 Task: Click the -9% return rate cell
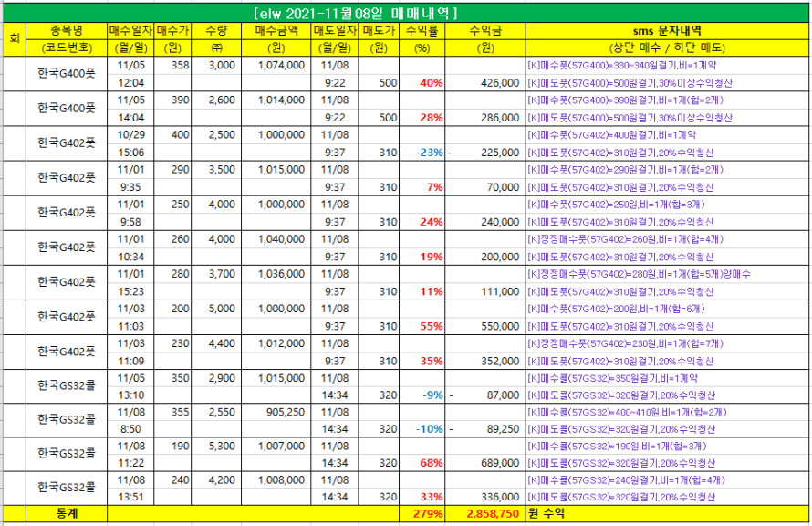tap(422, 394)
